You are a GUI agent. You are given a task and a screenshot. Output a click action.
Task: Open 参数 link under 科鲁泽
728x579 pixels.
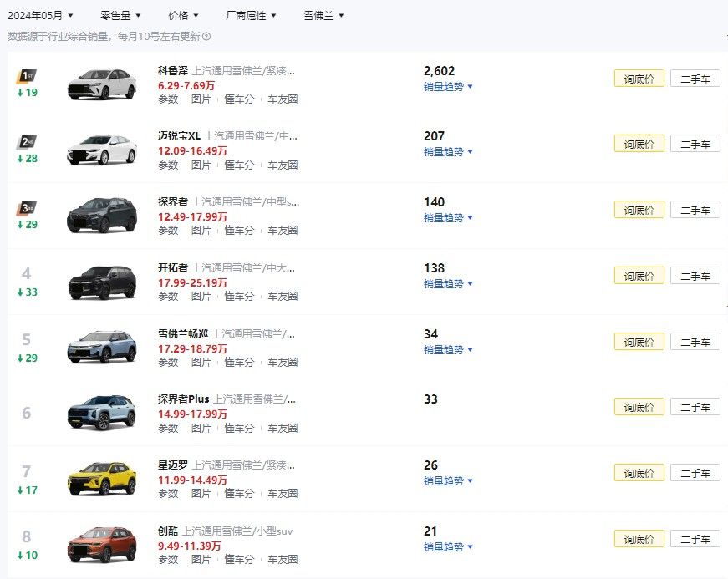point(168,99)
